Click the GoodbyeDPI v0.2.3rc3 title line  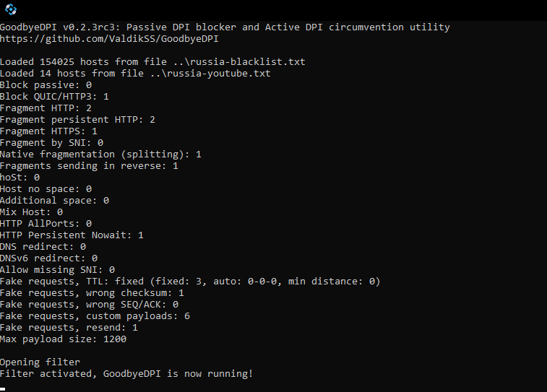click(x=225, y=27)
